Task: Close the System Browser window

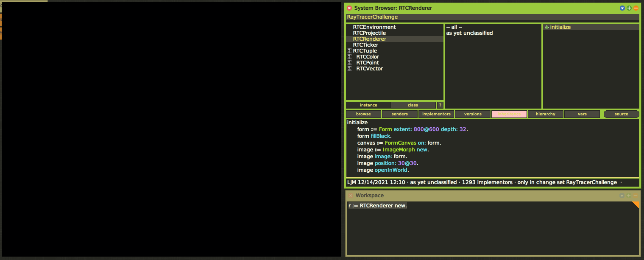Action: (x=349, y=8)
